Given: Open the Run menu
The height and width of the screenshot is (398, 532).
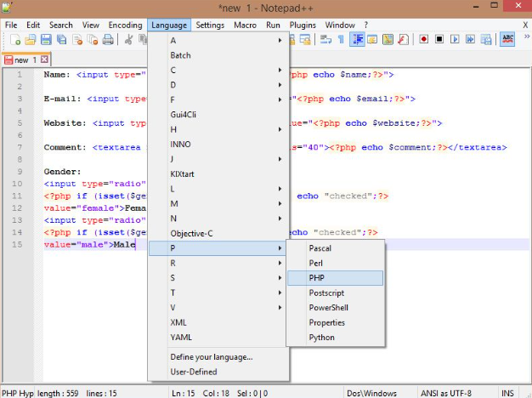Looking at the screenshot, I should click(273, 26).
